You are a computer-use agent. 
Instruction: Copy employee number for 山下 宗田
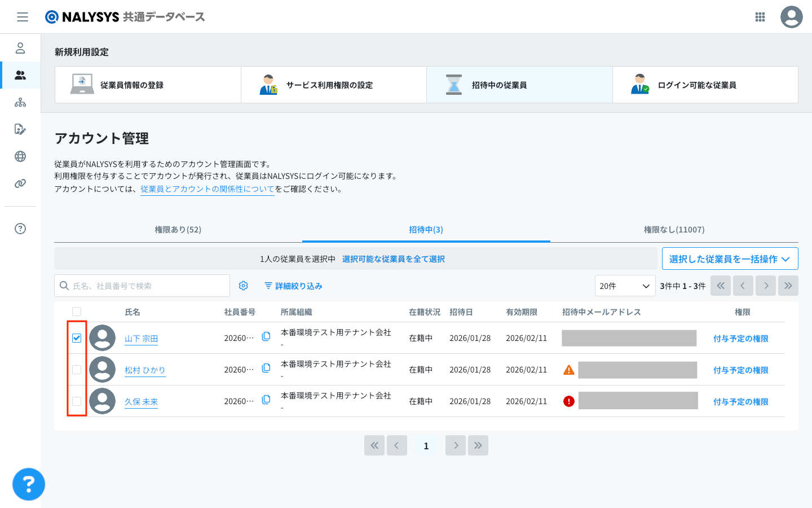tap(266, 337)
